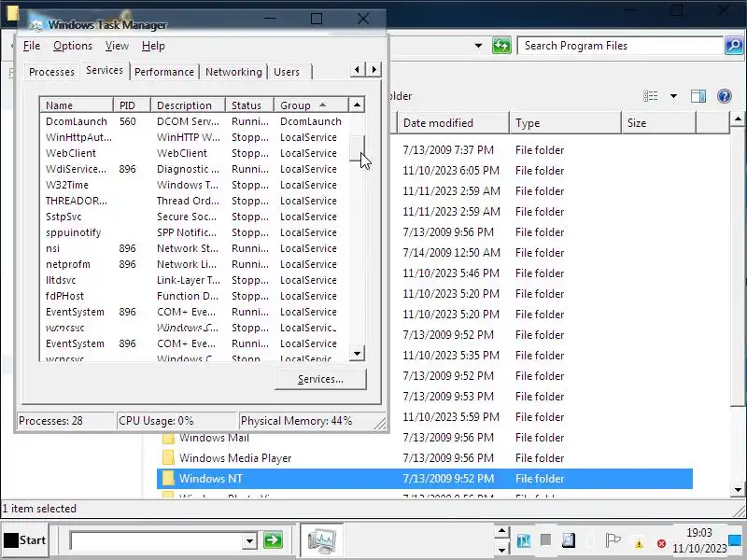Select the SstpSvc service row
Image resolution: width=747 pixels, height=560 pixels.
(194, 217)
